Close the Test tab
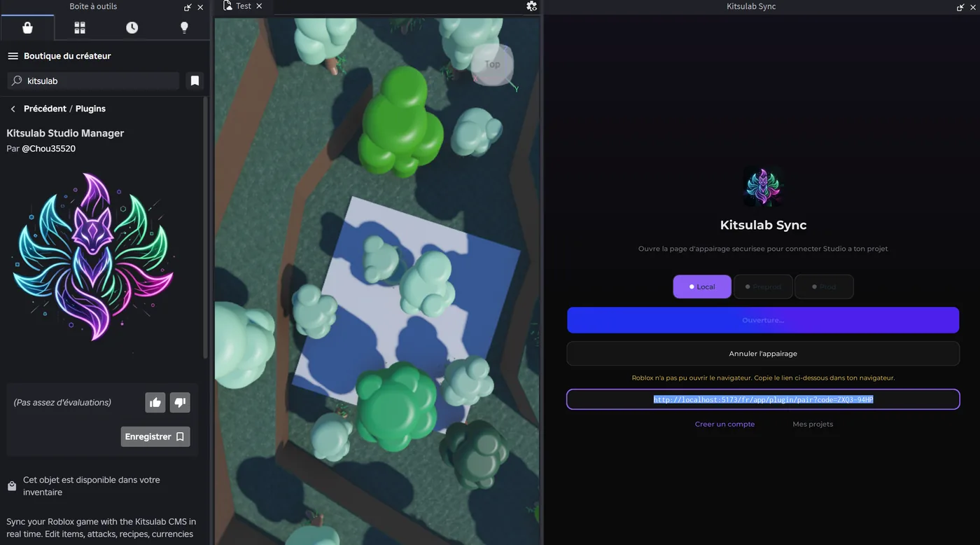This screenshot has width=980, height=545. 259,6
